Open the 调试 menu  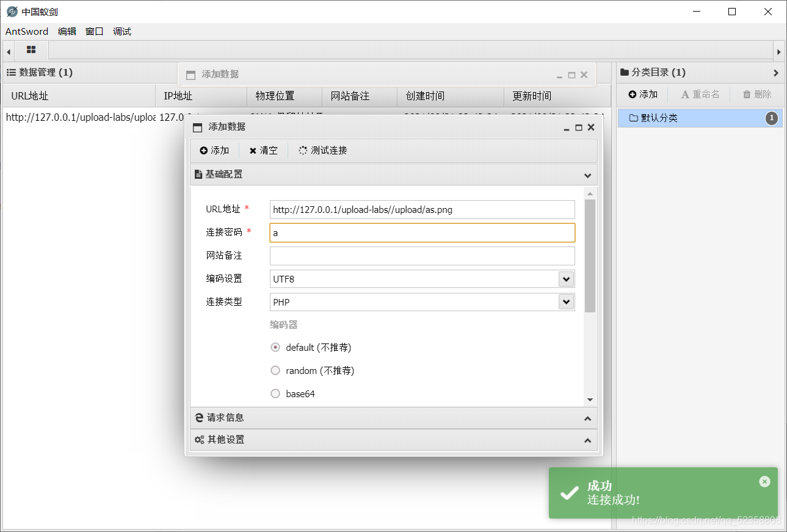coord(122,32)
